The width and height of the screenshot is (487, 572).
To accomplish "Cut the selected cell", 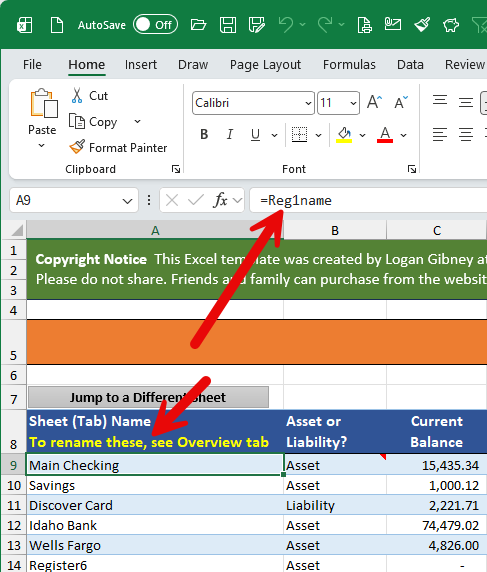I will point(90,96).
